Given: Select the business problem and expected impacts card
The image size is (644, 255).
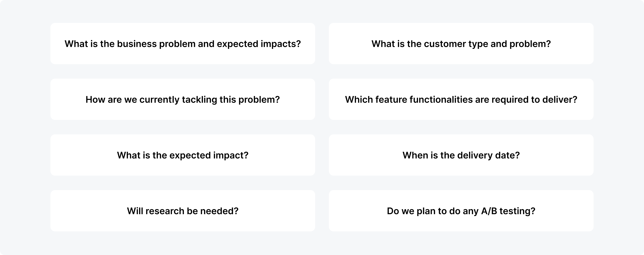Looking at the screenshot, I should click(182, 44).
